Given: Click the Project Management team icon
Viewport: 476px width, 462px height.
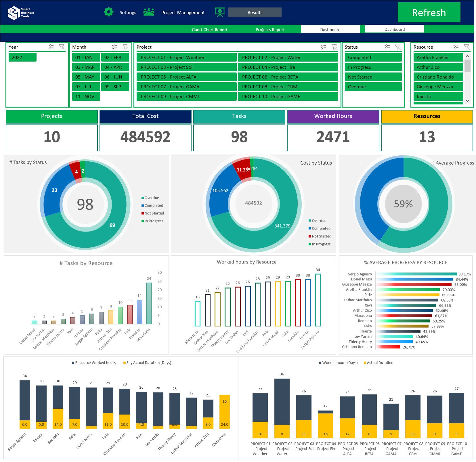Looking at the screenshot, I should pyautogui.click(x=149, y=12).
